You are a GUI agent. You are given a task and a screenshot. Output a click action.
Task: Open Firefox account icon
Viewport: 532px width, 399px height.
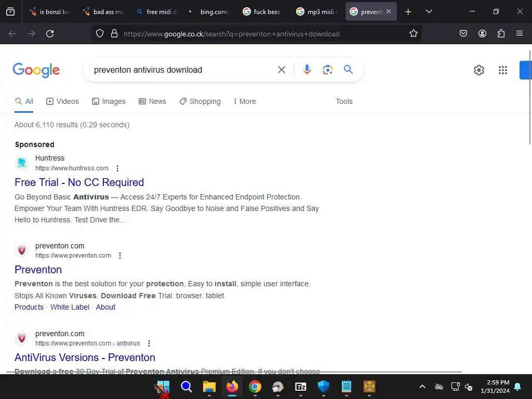pyautogui.click(x=482, y=33)
